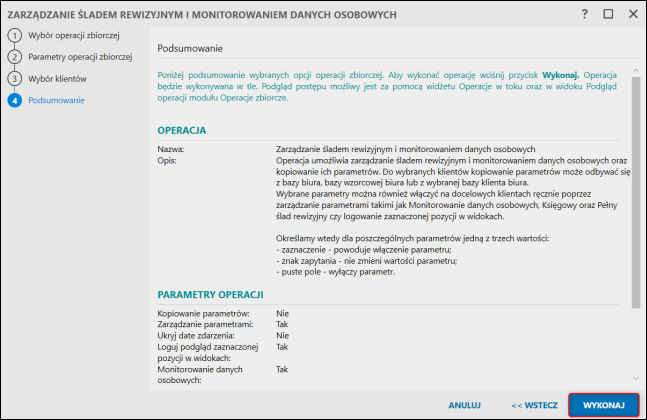647x420 pixels.
Task: Click the Tak value for Zarządzanie parametrami
Action: (282, 324)
